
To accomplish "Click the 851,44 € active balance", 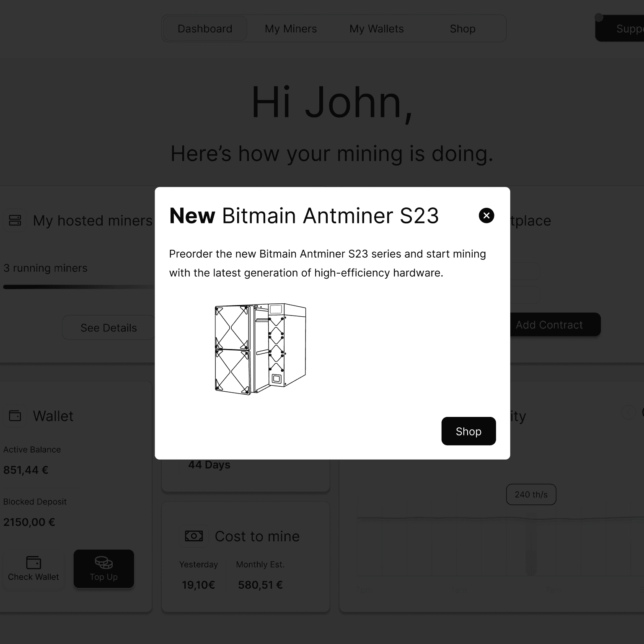I will pos(26,470).
